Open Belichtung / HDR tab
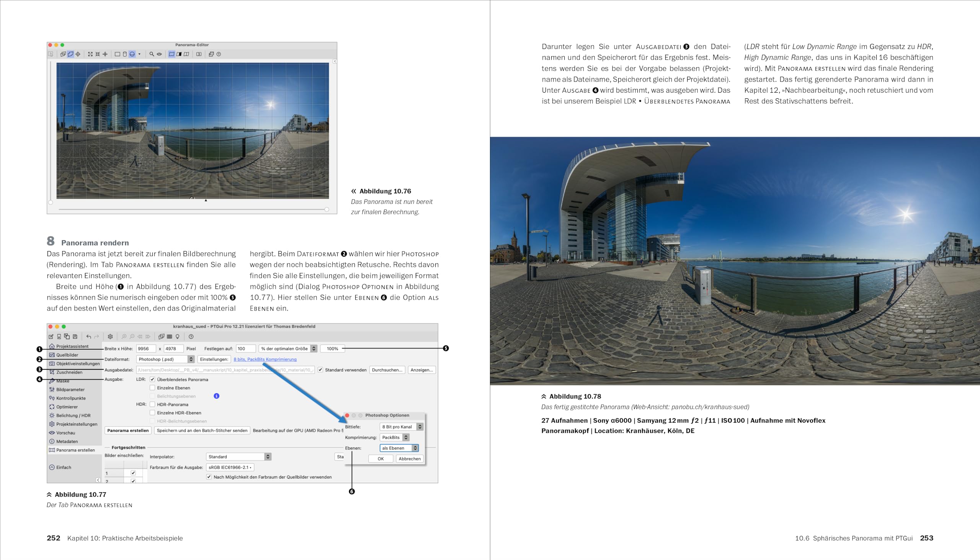980x560 pixels. [x=70, y=415]
